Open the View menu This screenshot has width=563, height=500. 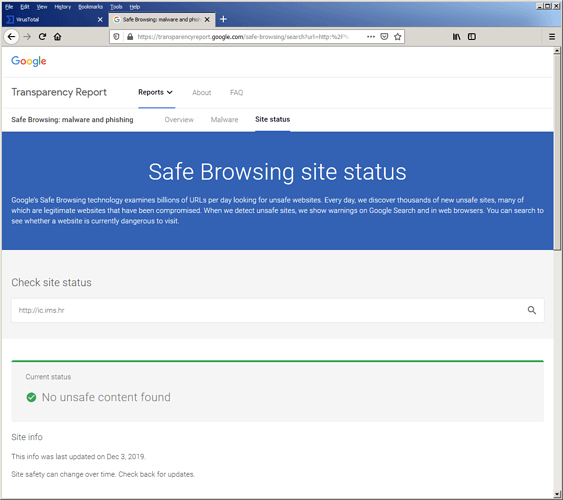[42, 7]
